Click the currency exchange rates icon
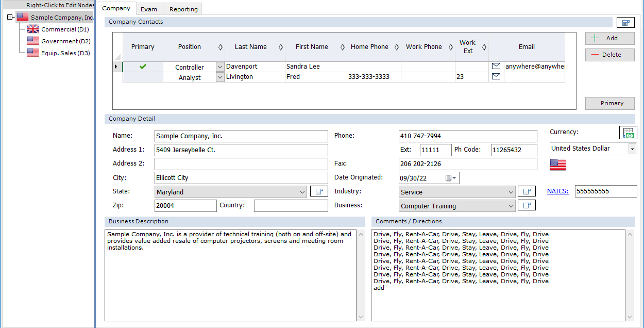This screenshot has width=644, height=328. [x=628, y=133]
